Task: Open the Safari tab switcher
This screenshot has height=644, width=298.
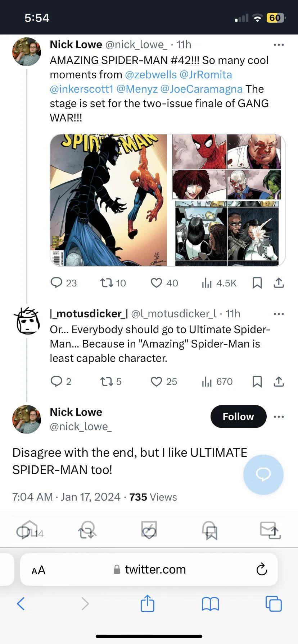Action: coord(274,604)
